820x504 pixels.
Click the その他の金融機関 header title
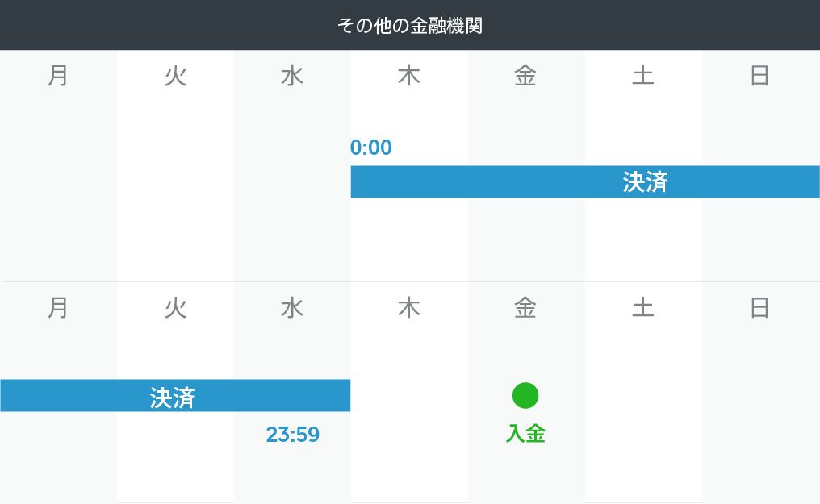[x=410, y=25]
